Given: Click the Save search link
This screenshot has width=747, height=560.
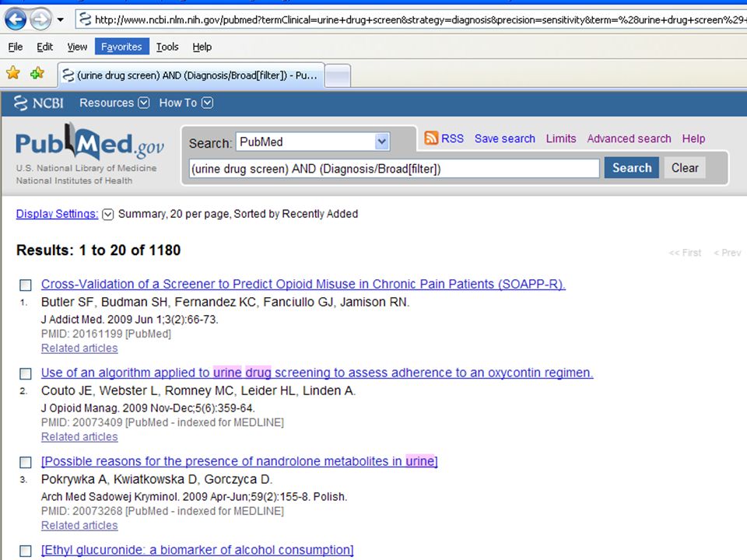Looking at the screenshot, I should pyautogui.click(x=504, y=138).
